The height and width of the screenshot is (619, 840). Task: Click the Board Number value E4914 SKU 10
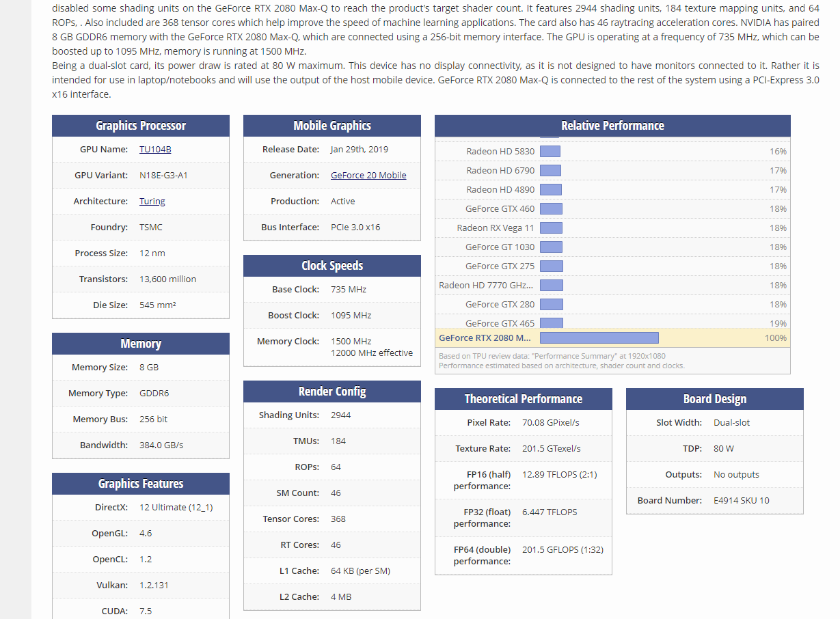(741, 501)
